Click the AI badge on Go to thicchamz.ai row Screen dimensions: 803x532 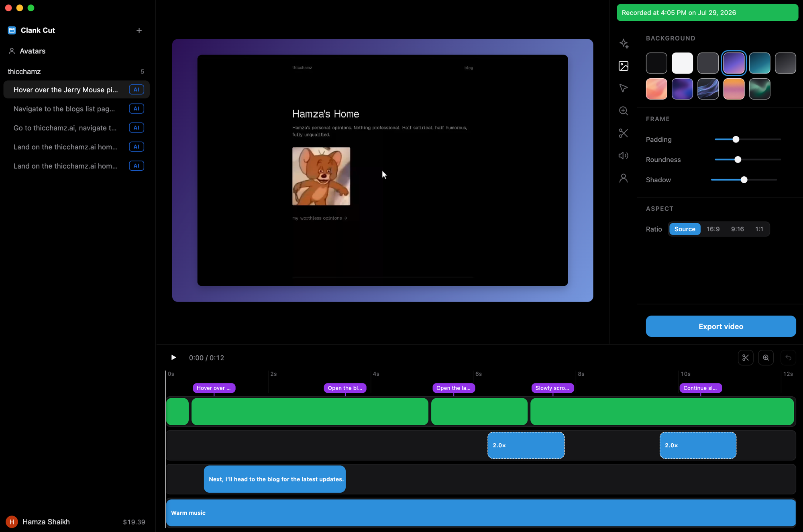137,128
